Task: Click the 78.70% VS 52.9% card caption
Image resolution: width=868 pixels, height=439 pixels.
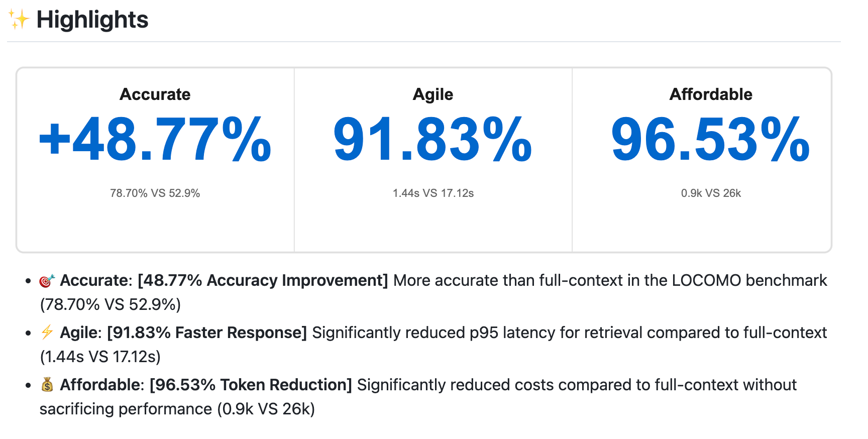Action: coord(155,193)
